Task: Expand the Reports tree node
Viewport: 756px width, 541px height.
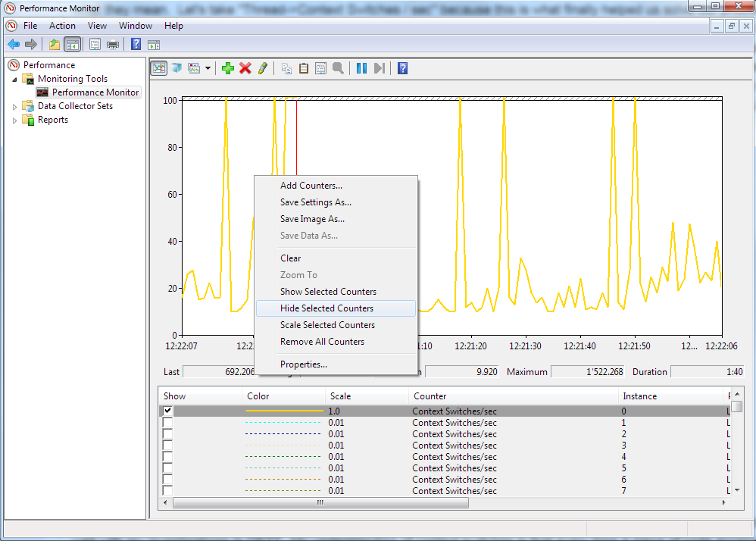Action: point(14,120)
